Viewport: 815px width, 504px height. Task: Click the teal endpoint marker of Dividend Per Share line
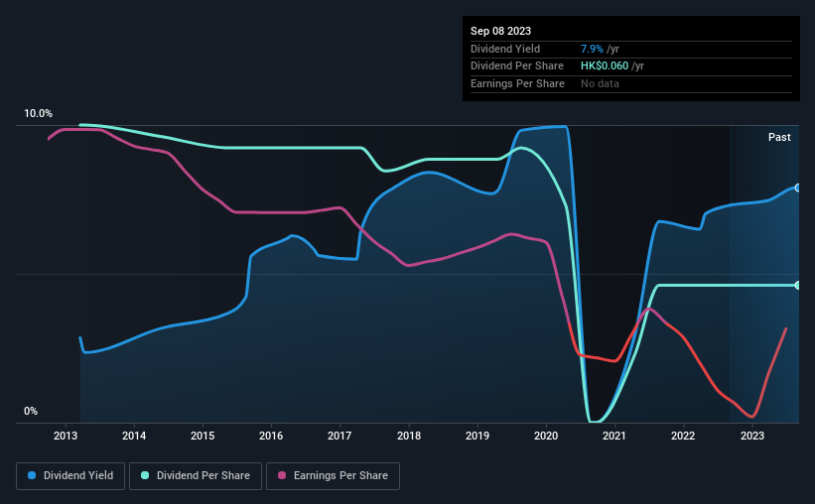798,286
